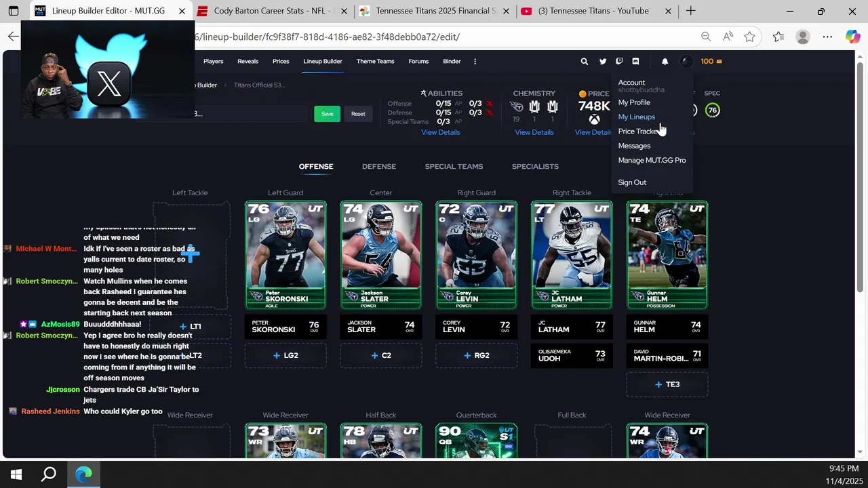Open Windows taskbar search
Screen dimensions: 868x488
[x=49, y=474]
